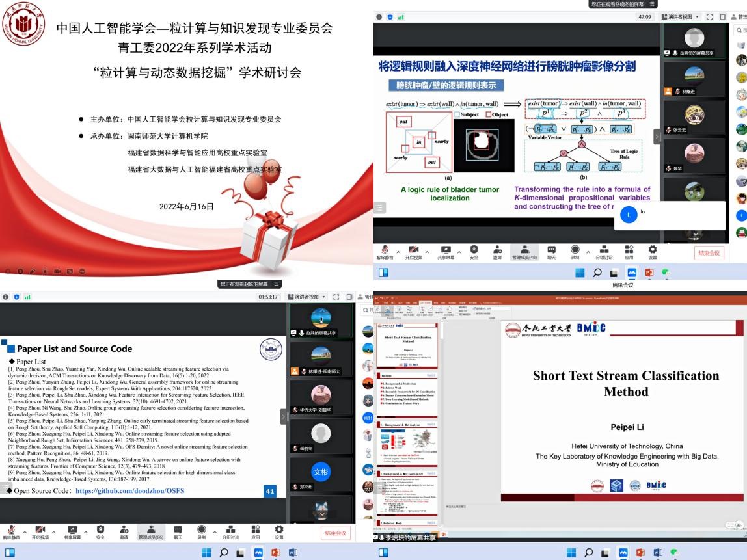Toggle recording (录制) in the 66-member meeting
Image resolution: width=747 pixels, height=560 pixels.
click(x=202, y=532)
